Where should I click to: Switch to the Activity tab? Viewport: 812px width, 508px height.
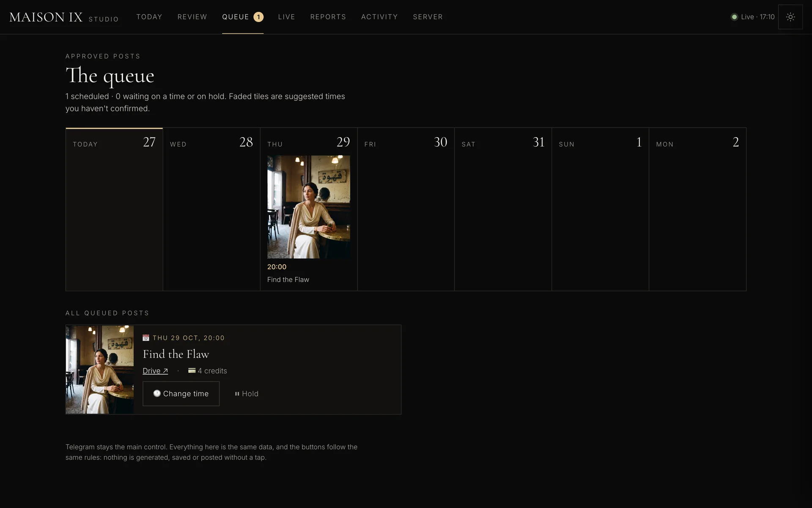[379, 17]
